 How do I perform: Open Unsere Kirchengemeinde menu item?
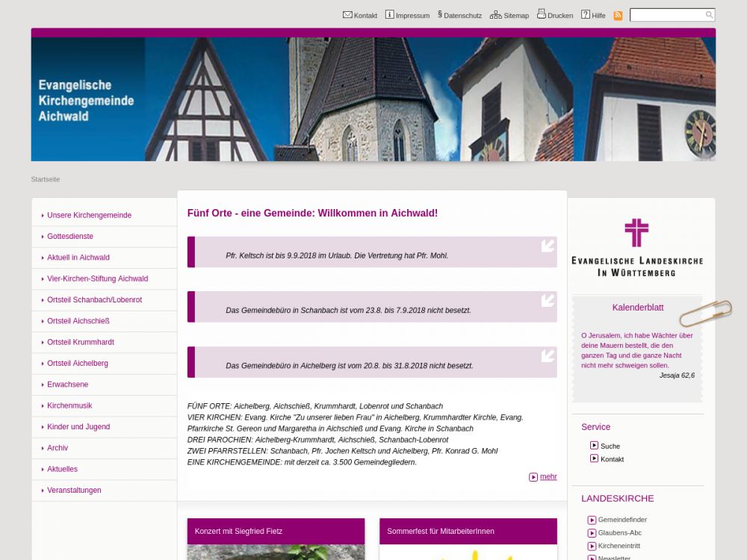89,215
